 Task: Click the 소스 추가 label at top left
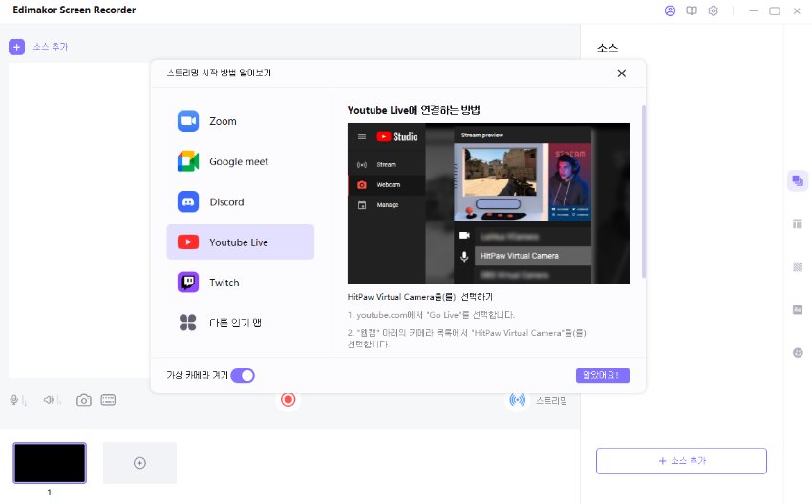point(51,47)
